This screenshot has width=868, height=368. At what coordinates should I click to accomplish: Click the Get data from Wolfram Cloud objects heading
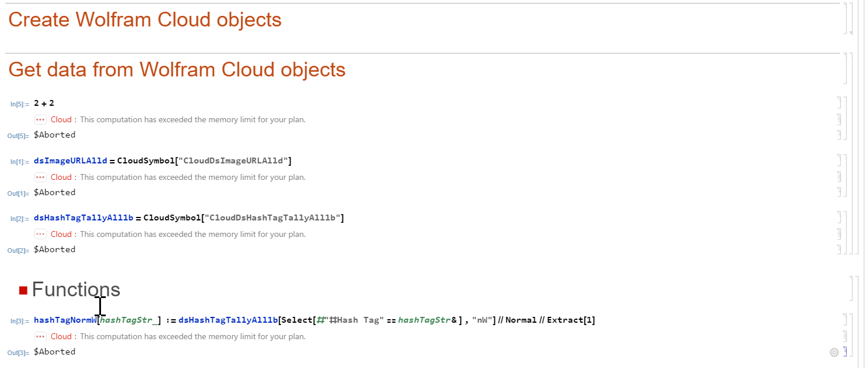click(x=177, y=69)
